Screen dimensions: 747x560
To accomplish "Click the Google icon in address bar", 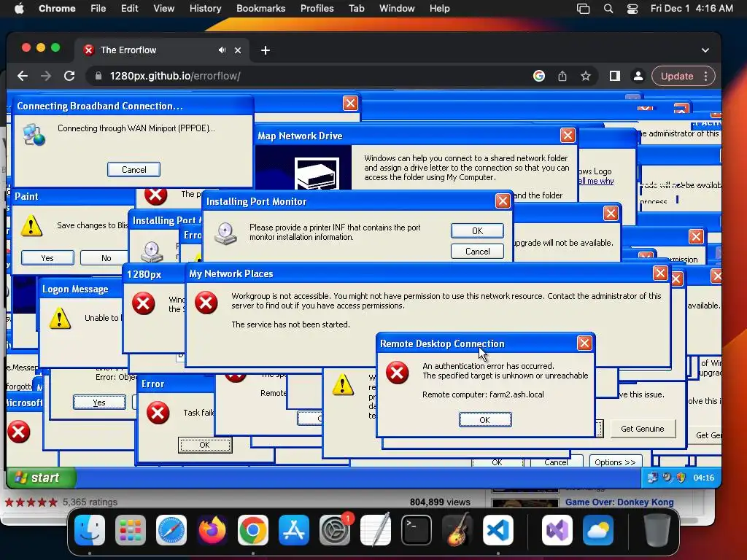I will 539,76.
